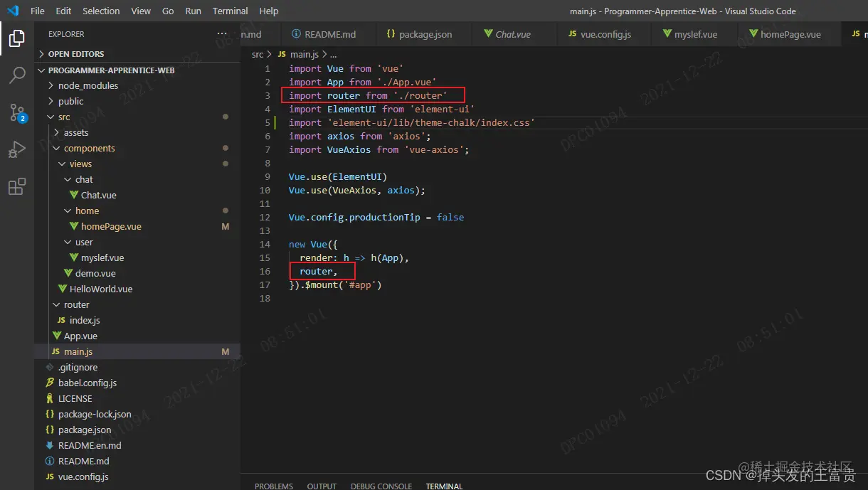Place cursor on line 12 productionTip code
The width and height of the screenshot is (868, 490).
click(x=376, y=217)
